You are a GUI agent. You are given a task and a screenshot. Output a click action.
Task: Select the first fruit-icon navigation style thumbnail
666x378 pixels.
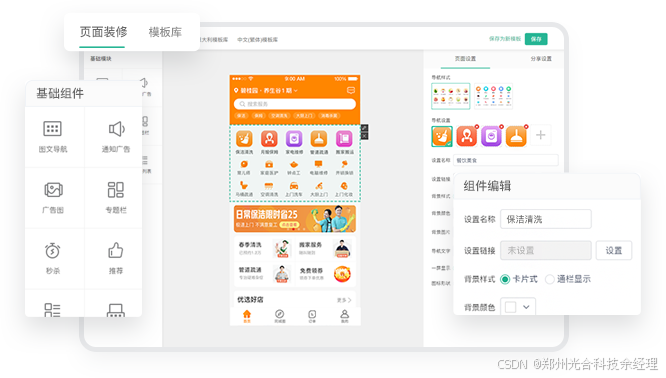click(x=451, y=96)
